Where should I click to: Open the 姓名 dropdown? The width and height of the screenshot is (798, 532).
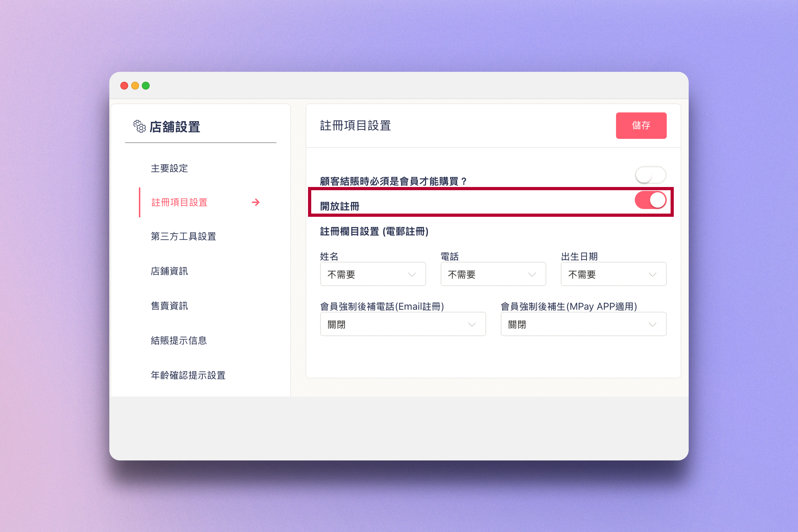click(x=373, y=274)
